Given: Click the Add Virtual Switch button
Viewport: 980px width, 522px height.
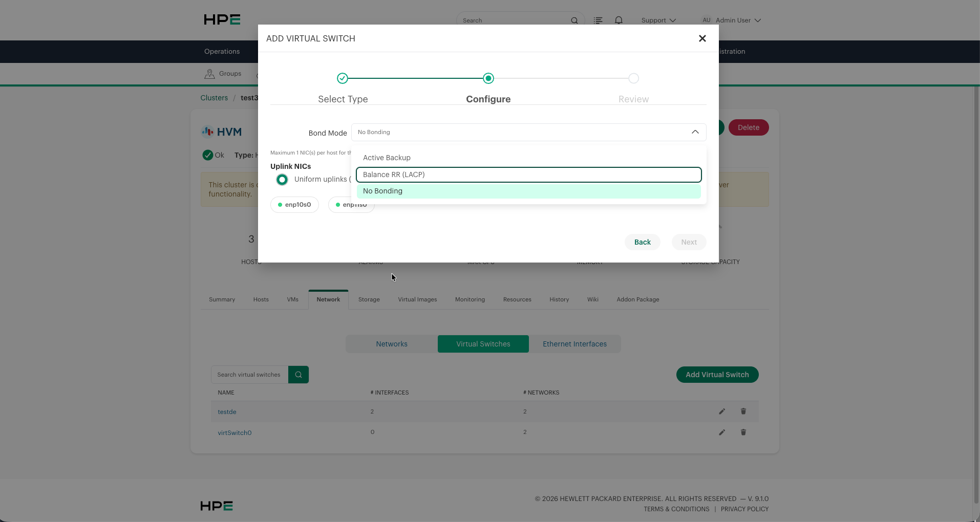Looking at the screenshot, I should 717,375.
